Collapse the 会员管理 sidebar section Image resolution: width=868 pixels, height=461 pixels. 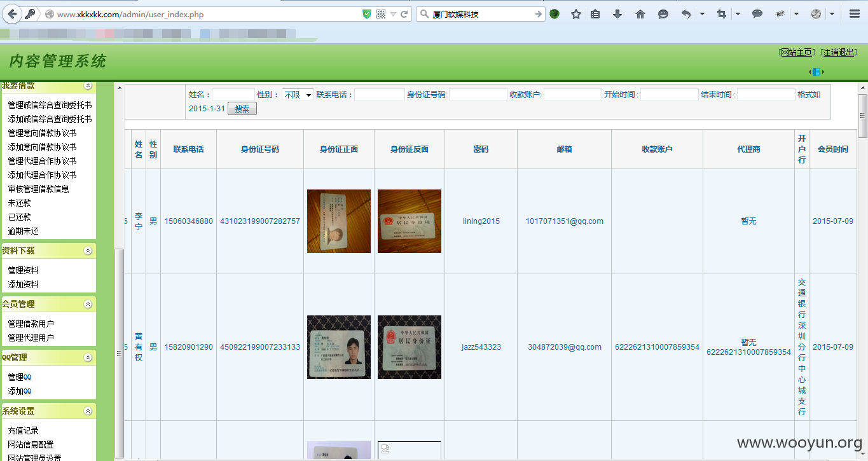[88, 305]
